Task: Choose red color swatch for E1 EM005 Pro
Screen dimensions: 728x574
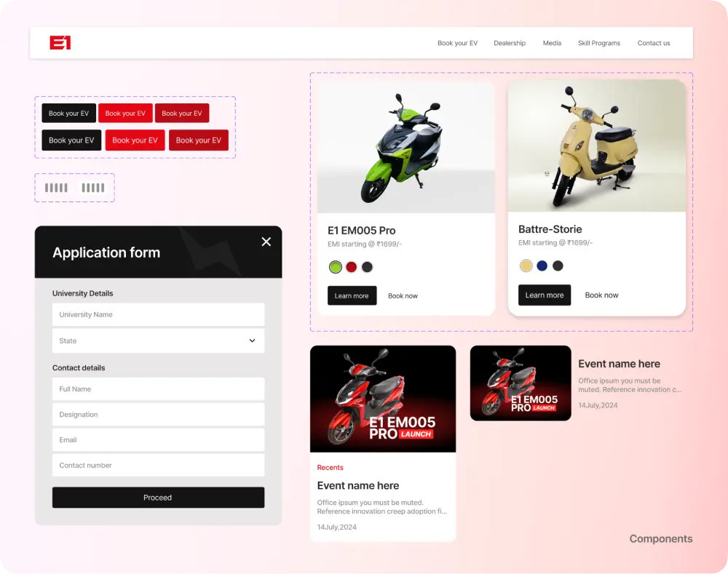Action: click(x=351, y=267)
